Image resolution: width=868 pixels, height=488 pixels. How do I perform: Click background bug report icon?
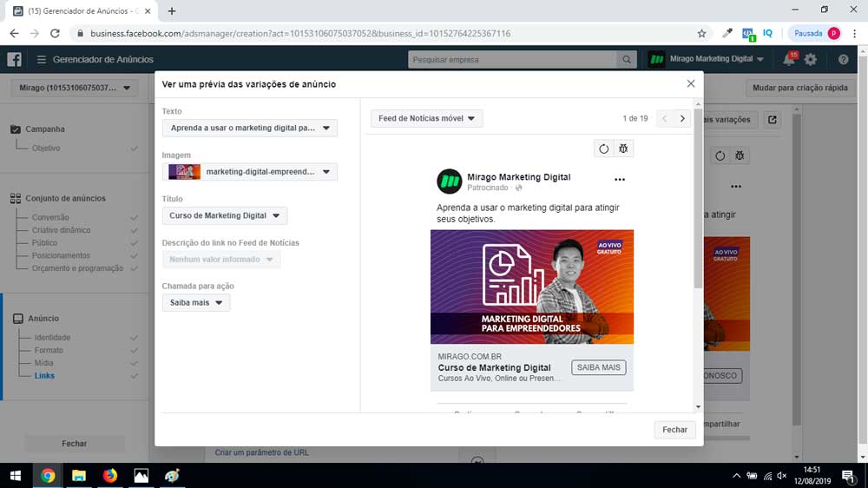tap(740, 155)
